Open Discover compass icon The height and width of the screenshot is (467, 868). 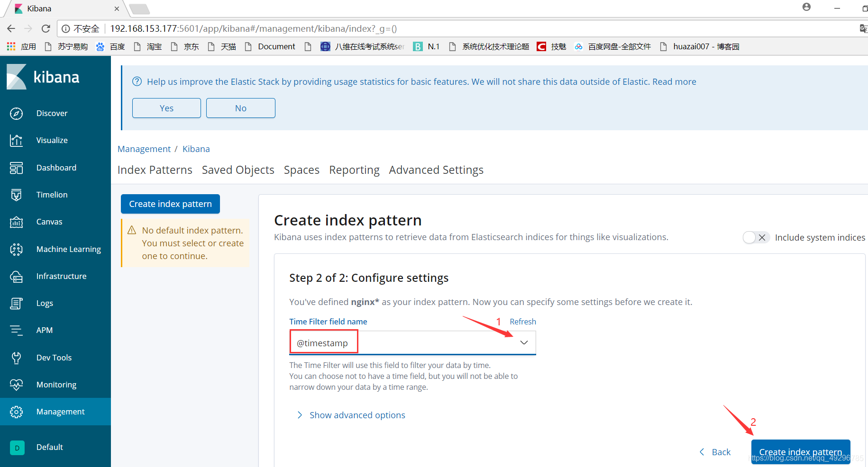pos(17,114)
